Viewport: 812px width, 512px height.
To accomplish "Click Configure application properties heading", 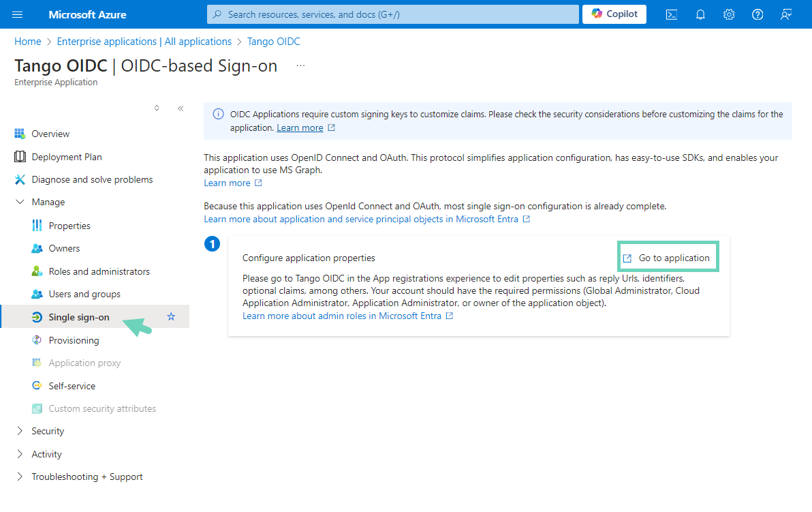I will [309, 258].
